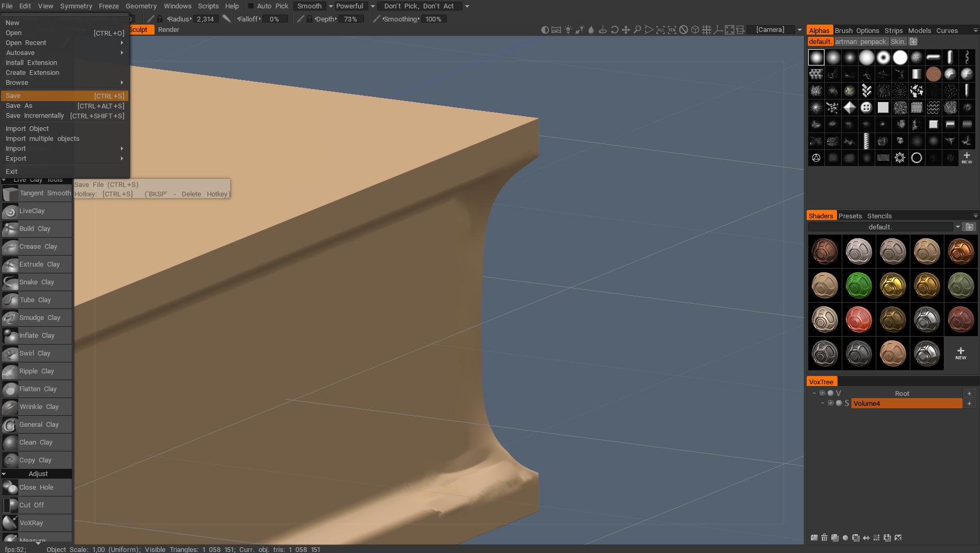The width and height of the screenshot is (980, 553).
Task: Choose Import Object from File menu
Action: click(65, 129)
